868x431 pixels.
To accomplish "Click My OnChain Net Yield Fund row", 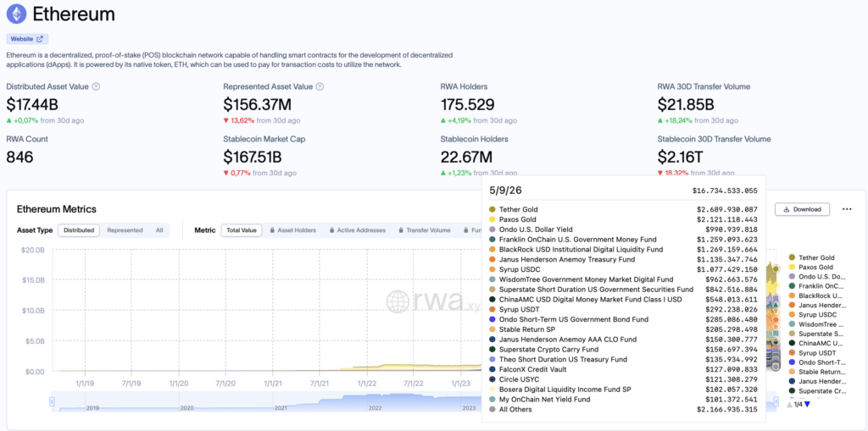I will 623,400.
